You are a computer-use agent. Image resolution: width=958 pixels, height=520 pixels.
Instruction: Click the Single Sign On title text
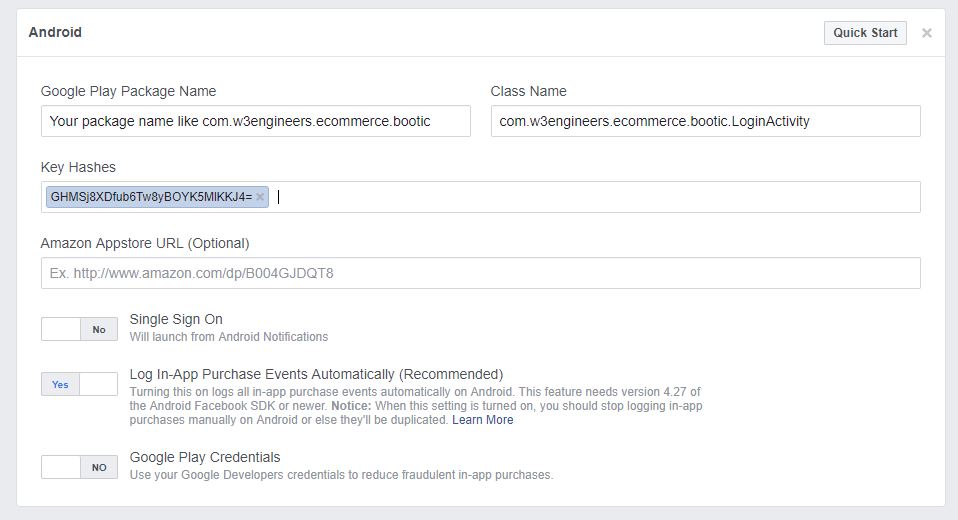click(x=176, y=320)
